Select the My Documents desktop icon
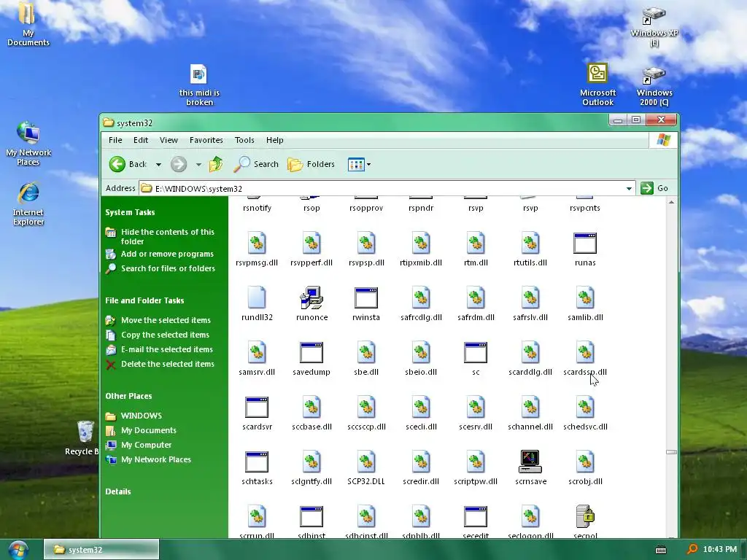The height and width of the screenshot is (560, 747). [28, 24]
